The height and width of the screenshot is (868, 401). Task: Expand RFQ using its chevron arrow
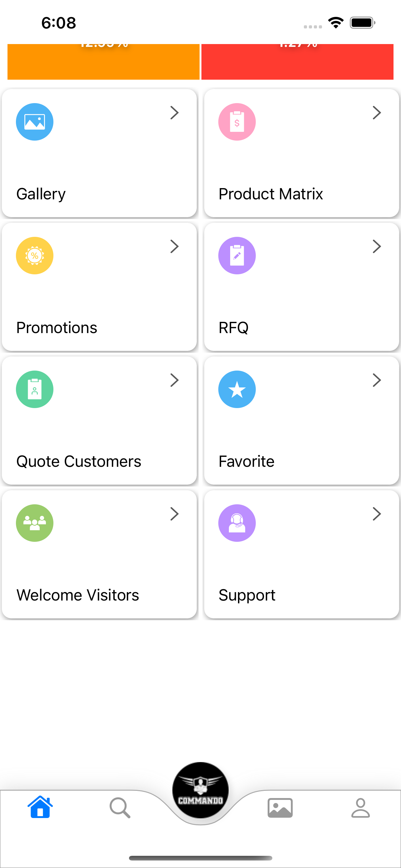(x=377, y=246)
